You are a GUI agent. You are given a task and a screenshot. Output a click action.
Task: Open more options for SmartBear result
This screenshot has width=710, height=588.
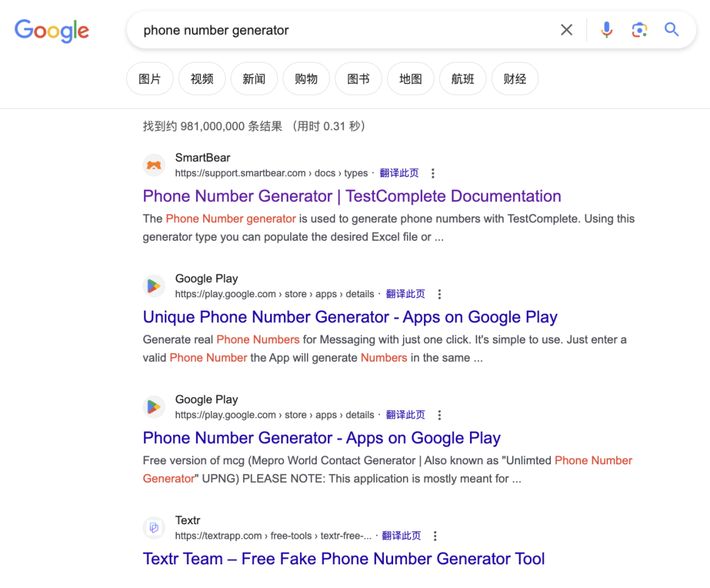[433, 174]
